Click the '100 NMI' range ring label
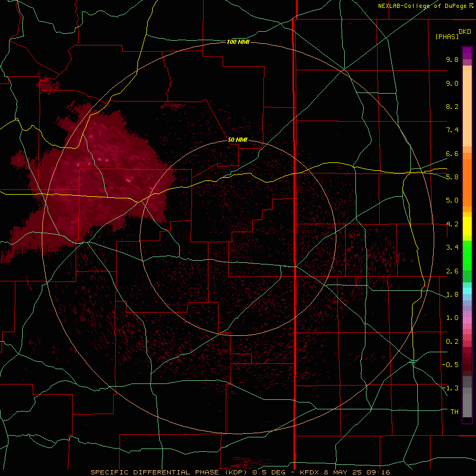The image size is (476, 476). 237,42
